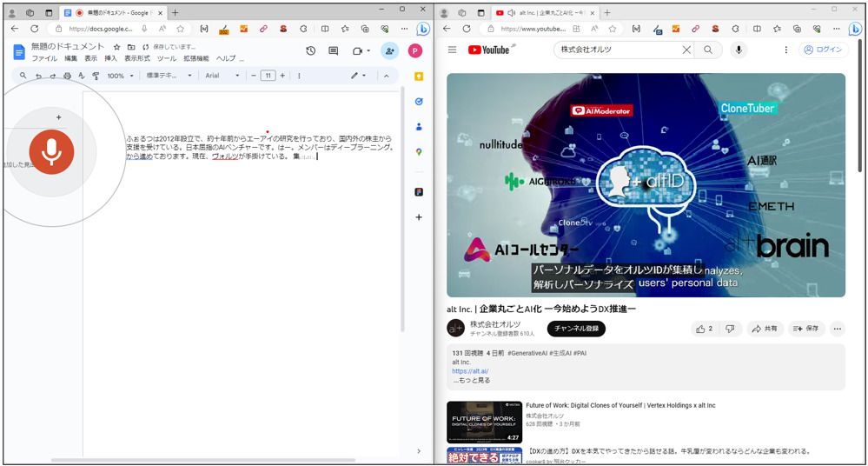This screenshot has height=466, width=868.
Task: Click the Future of Work video thumbnail
Action: pyautogui.click(x=484, y=422)
